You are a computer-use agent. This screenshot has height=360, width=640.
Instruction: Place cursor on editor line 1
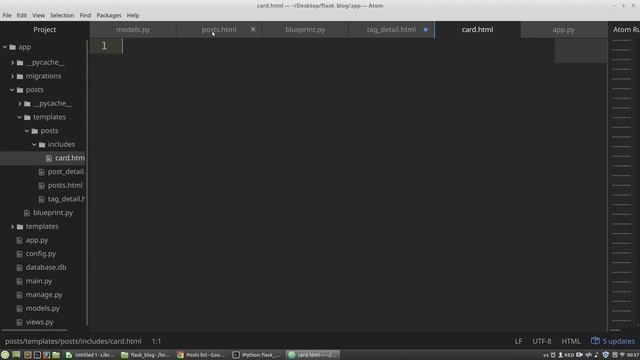338,46
